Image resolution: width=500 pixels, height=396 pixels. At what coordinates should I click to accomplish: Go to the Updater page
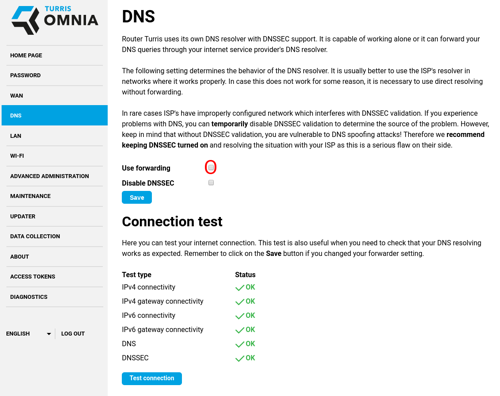click(x=22, y=216)
